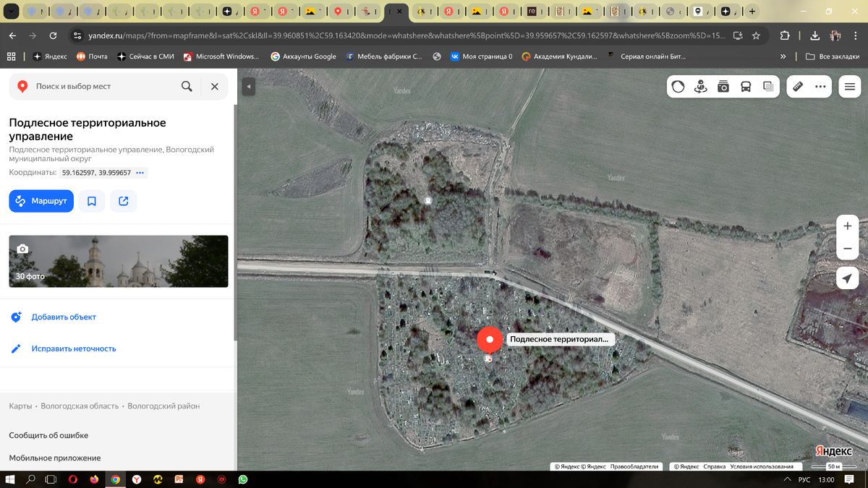Show photos layer on map
868x488 pixels.
pos(723,87)
